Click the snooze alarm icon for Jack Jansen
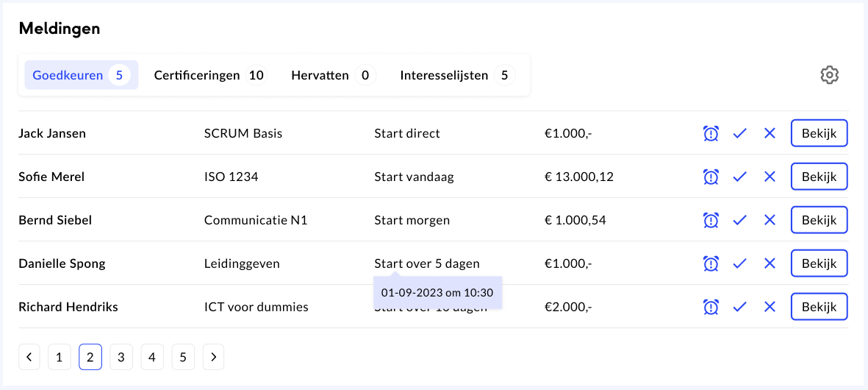Image resolution: width=868 pixels, height=390 pixels. [711, 134]
